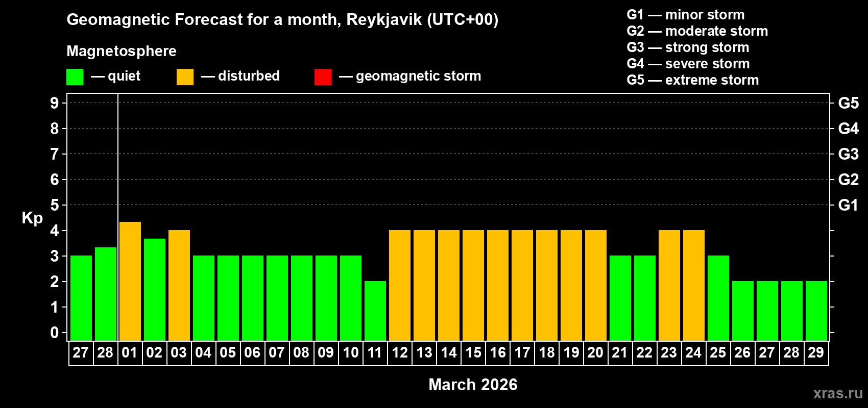Click the '— disturbed' legend label
868x408 pixels.
[x=240, y=76]
